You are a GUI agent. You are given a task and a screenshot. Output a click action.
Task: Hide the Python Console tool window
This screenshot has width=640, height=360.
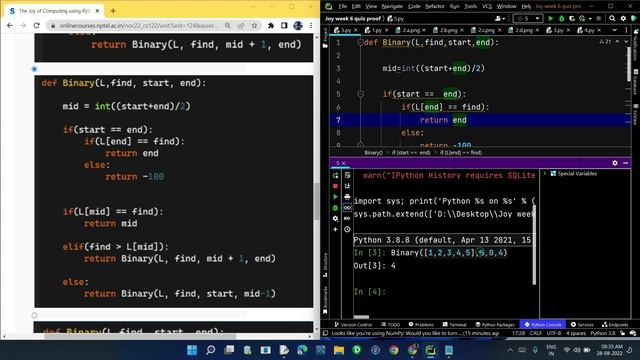click(626, 163)
